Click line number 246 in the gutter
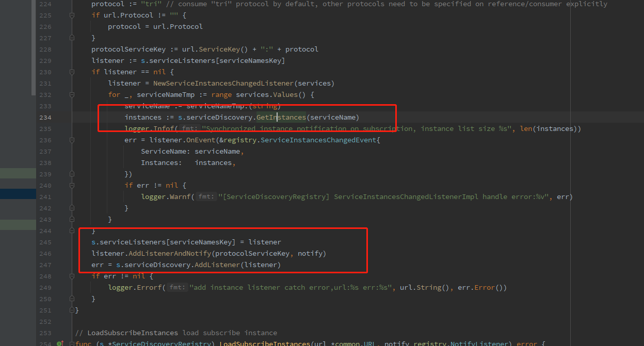 pyautogui.click(x=45, y=254)
